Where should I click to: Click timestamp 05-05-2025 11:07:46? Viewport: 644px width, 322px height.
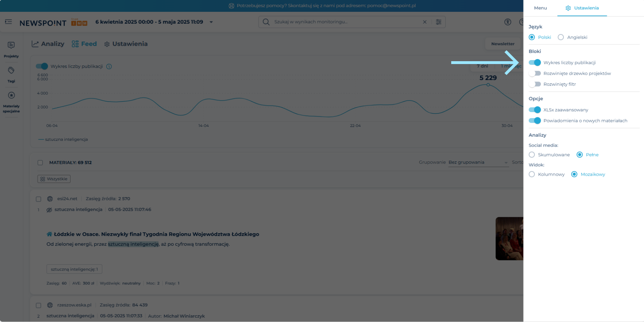[130, 210]
